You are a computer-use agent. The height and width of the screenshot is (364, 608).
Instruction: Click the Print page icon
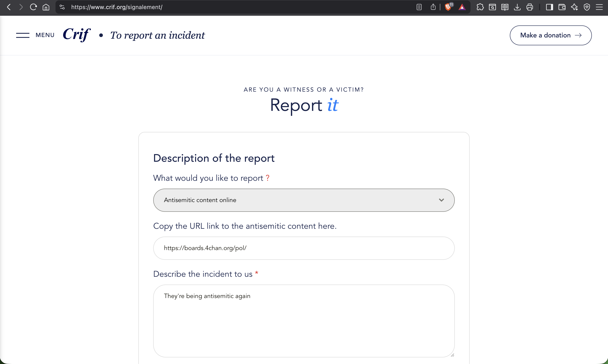click(x=530, y=7)
